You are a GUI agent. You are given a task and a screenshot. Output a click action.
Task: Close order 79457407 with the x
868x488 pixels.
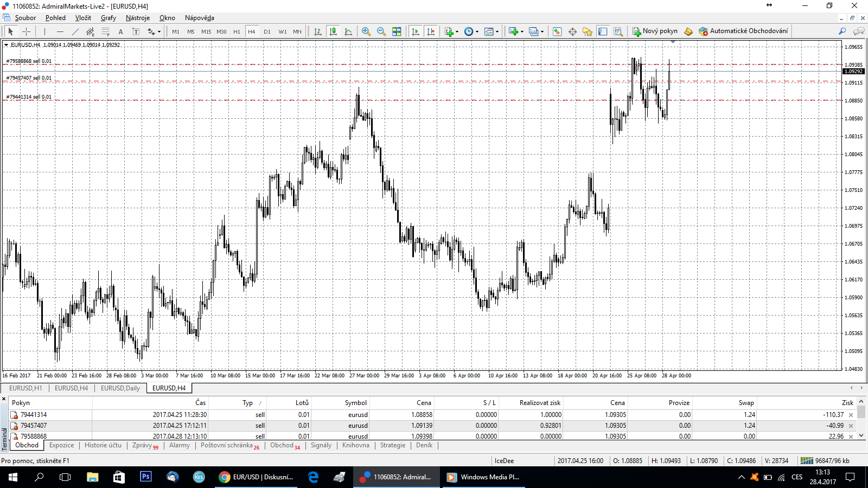(851, 426)
